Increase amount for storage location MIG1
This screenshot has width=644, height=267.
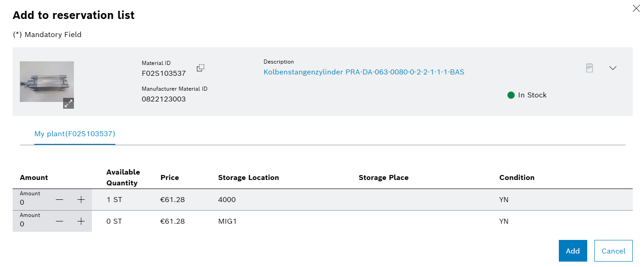(81, 221)
